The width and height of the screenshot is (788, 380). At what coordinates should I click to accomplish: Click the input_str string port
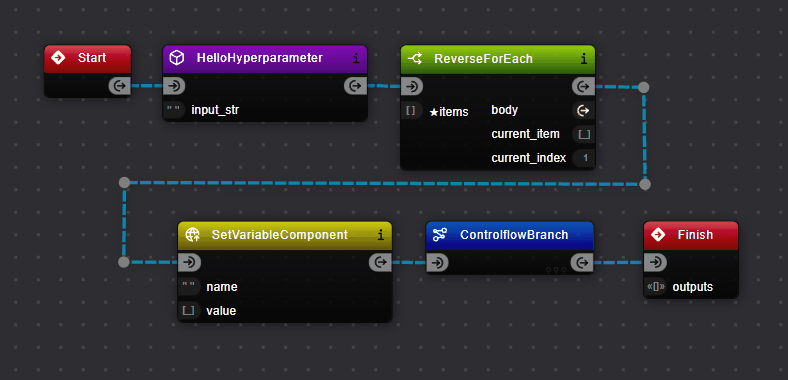(x=174, y=110)
